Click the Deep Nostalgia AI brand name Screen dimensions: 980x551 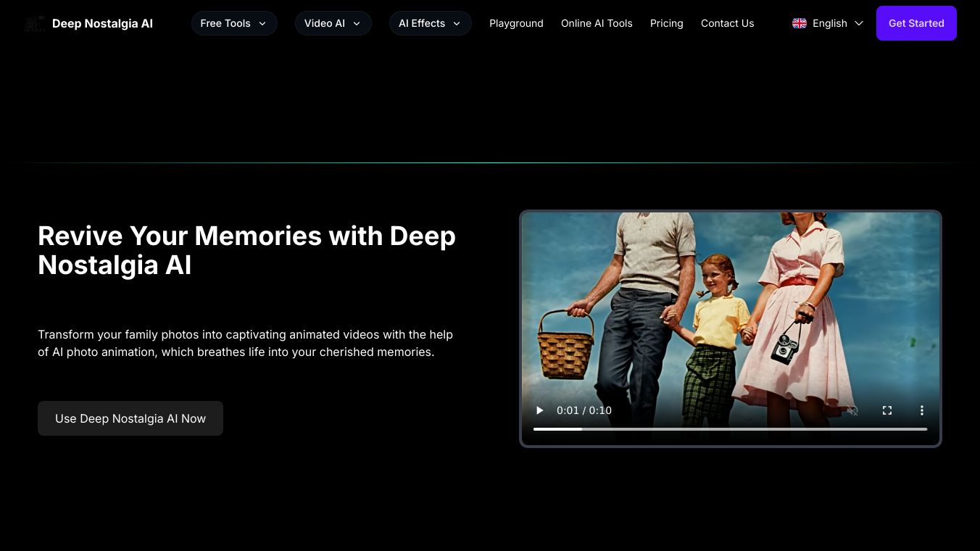point(102,23)
